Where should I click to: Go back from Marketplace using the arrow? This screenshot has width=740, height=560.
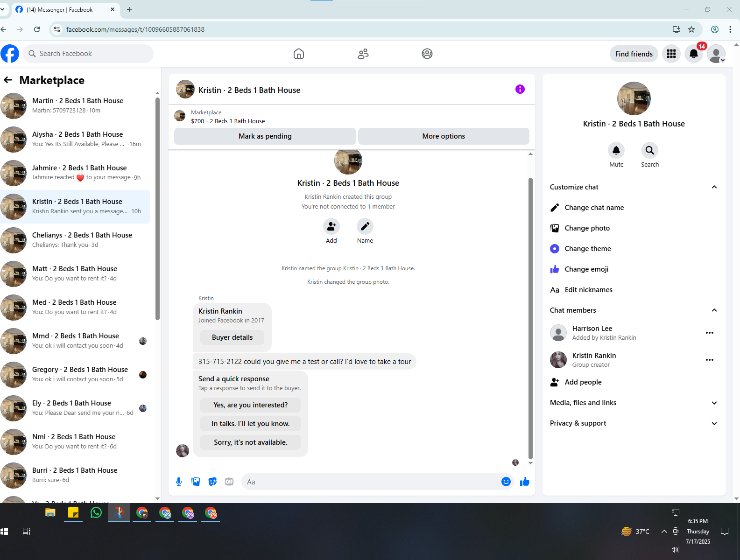(8, 80)
